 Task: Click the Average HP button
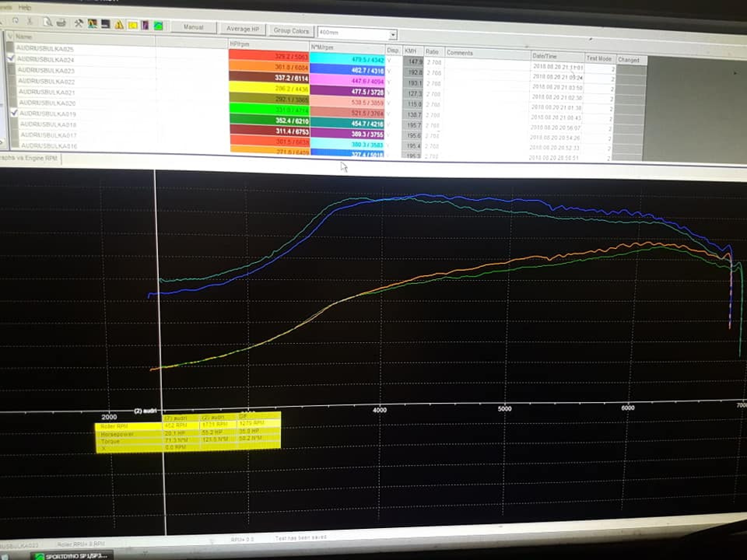pos(242,29)
